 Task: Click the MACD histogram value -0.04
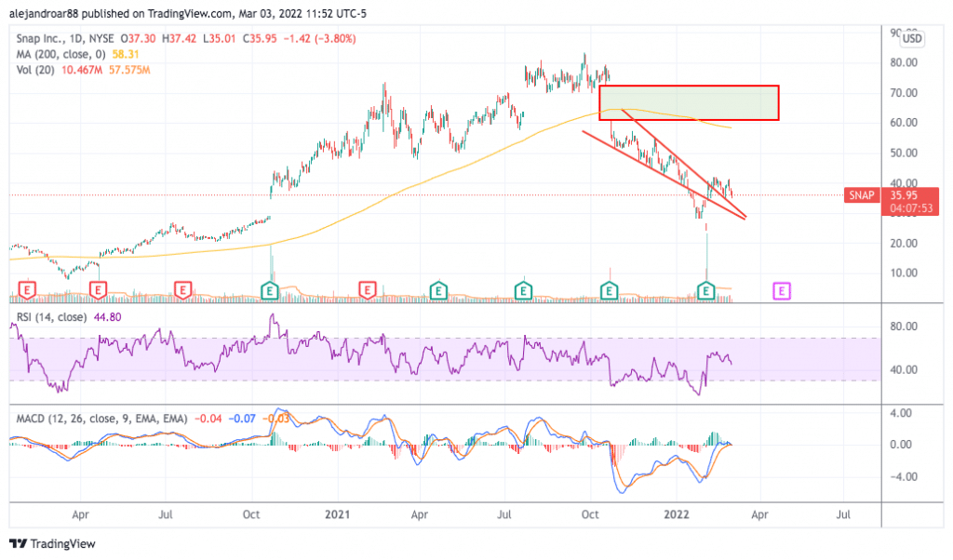pyautogui.click(x=208, y=419)
